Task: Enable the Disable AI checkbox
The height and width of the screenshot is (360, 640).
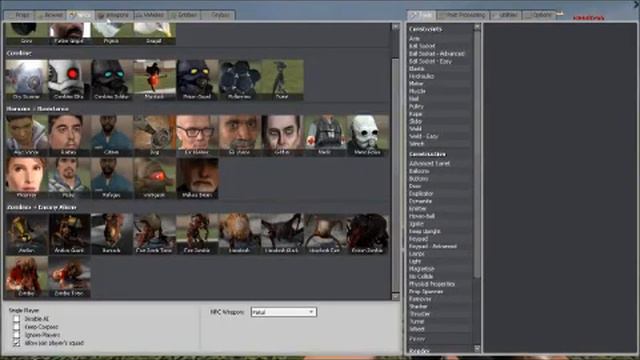Action: (x=16, y=318)
